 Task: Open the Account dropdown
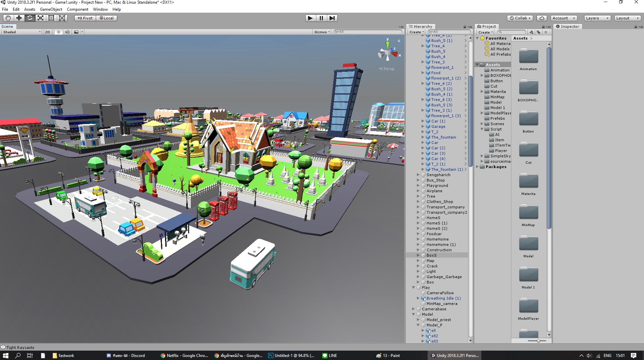(x=564, y=18)
